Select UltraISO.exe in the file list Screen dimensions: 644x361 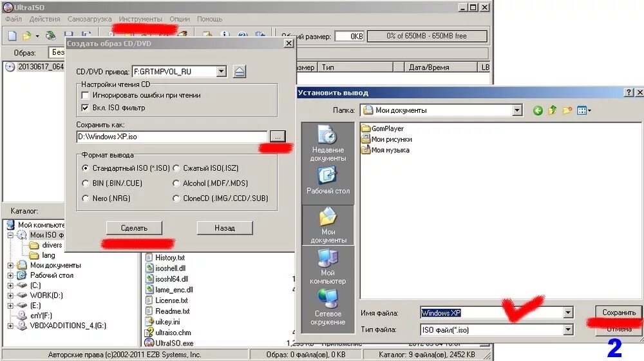169,343
